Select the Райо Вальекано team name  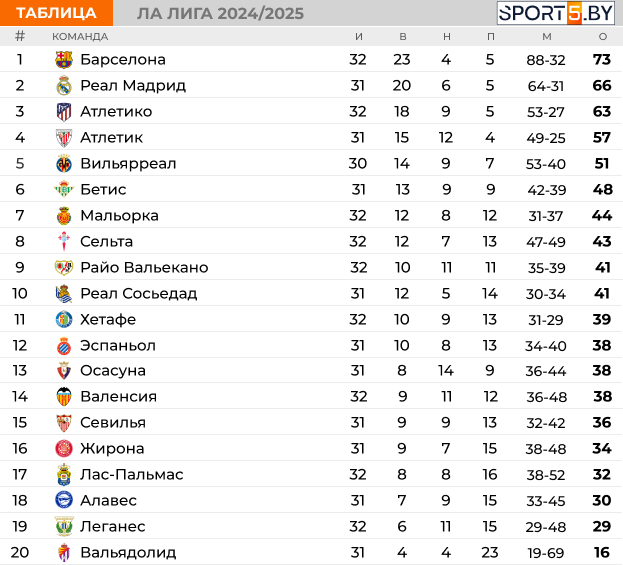coord(144,267)
